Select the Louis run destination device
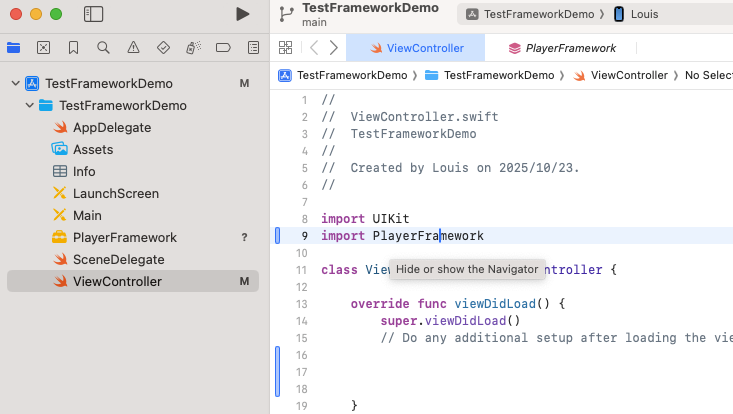This screenshot has height=414, width=733. (x=636, y=14)
